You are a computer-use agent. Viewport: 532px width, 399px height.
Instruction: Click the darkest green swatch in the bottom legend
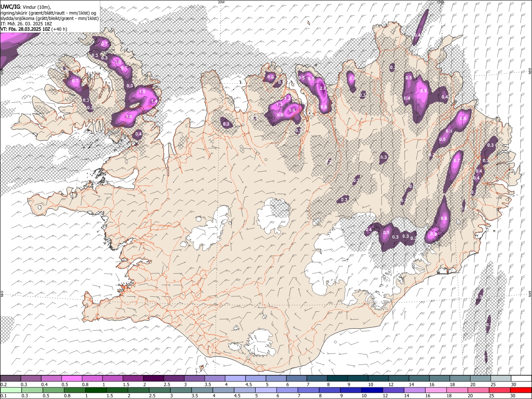click(x=96, y=390)
